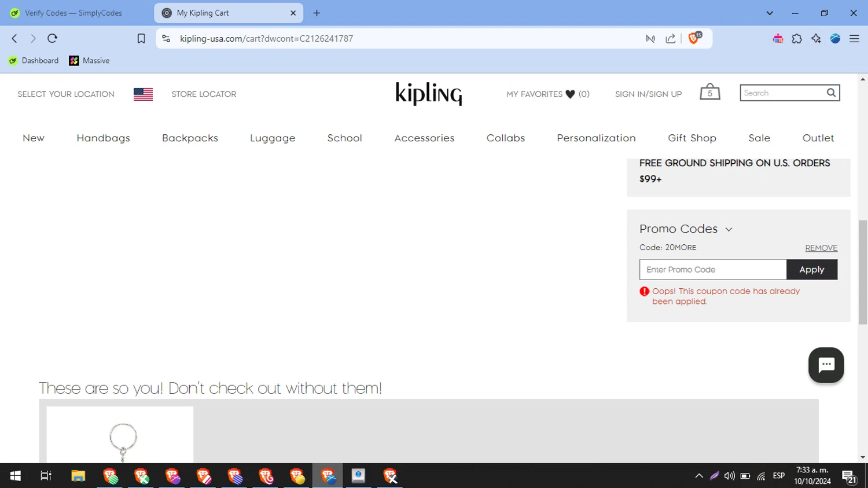Open the Gift Shop menu

(x=692, y=138)
